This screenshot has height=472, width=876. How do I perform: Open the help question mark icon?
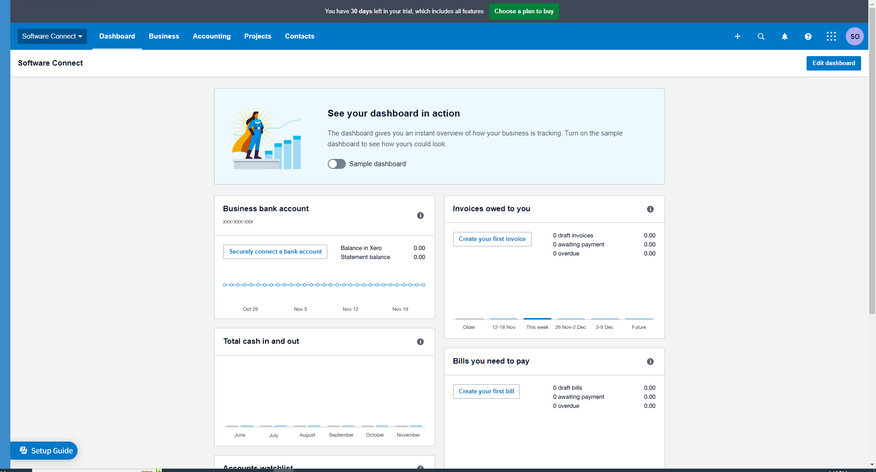pos(808,36)
